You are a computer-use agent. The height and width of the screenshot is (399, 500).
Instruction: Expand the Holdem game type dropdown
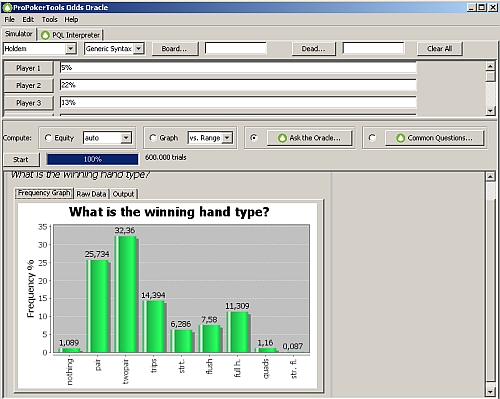click(x=70, y=49)
